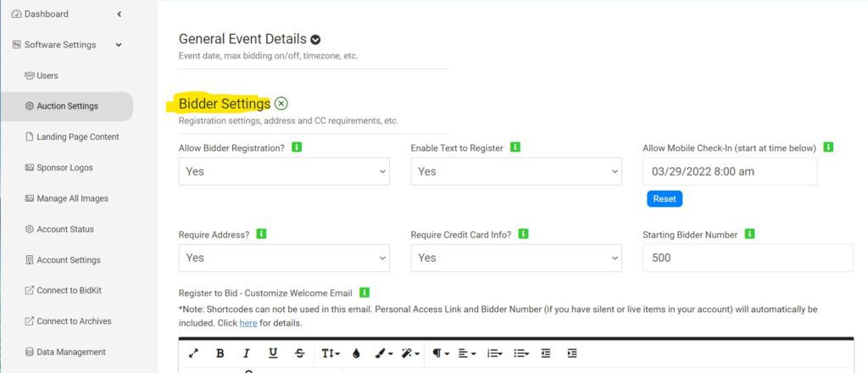Collapse the Bidder Settings section
This screenshot has width=868, height=373.
point(281,103)
